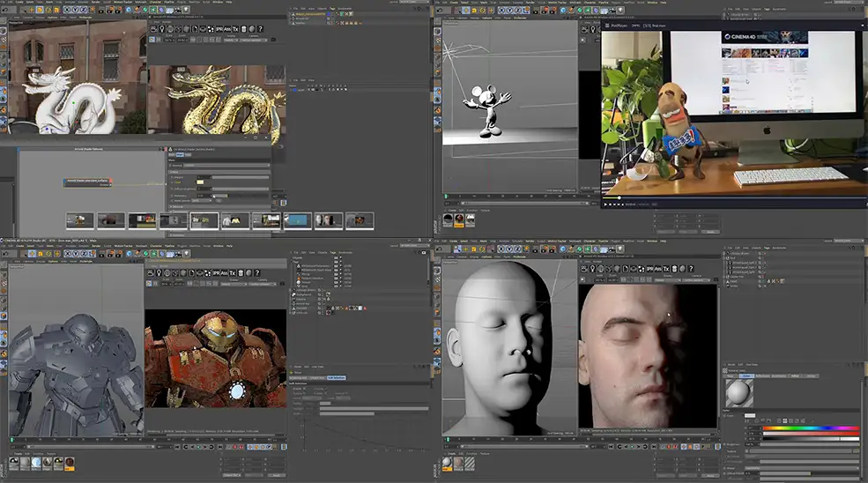Click Apply in robot window coordinates panel
This screenshot has width=868, height=483.
276,475
